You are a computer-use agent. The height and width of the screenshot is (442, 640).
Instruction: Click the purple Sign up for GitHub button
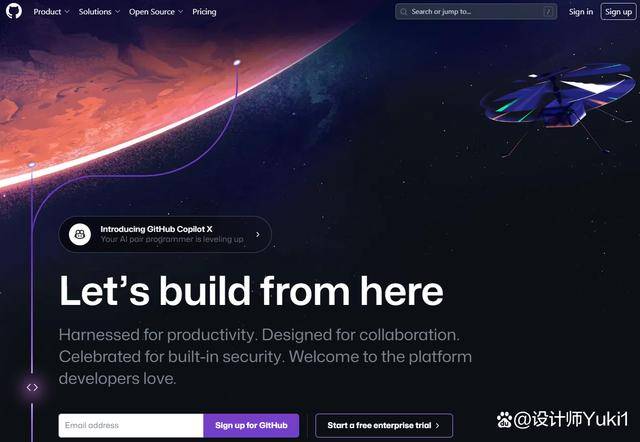(251, 425)
